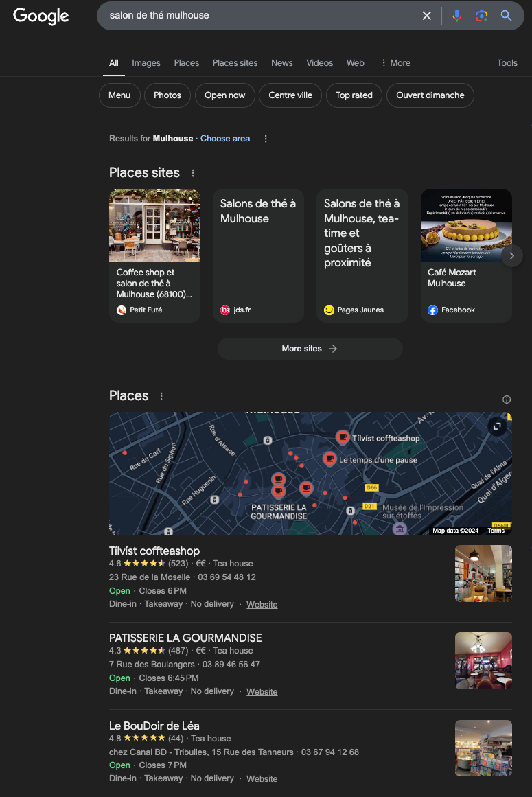Open options next to Choose area

[265, 139]
